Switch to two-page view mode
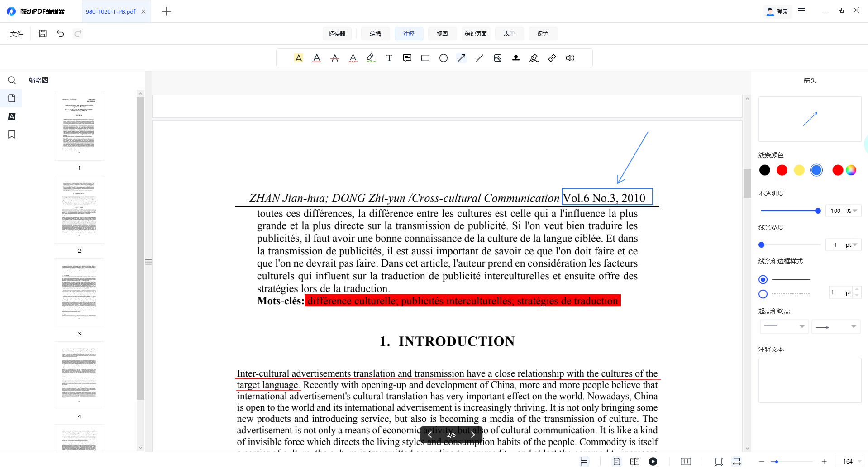This screenshot has width=868, height=469. (x=635, y=461)
